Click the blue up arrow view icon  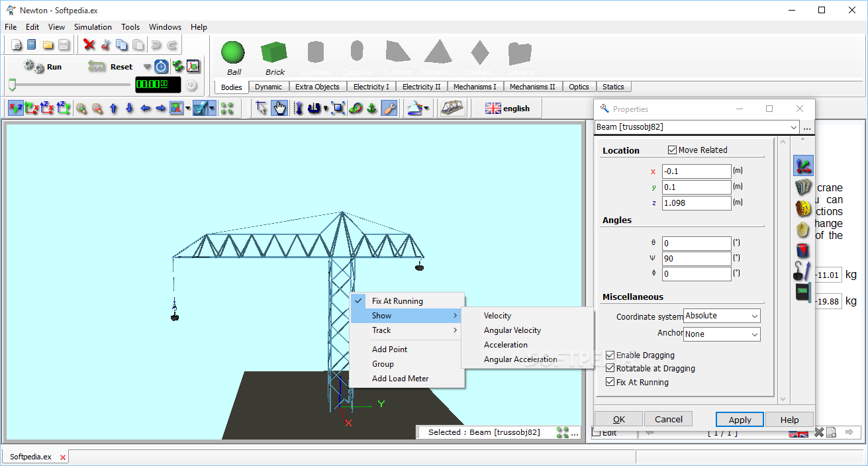coord(113,109)
